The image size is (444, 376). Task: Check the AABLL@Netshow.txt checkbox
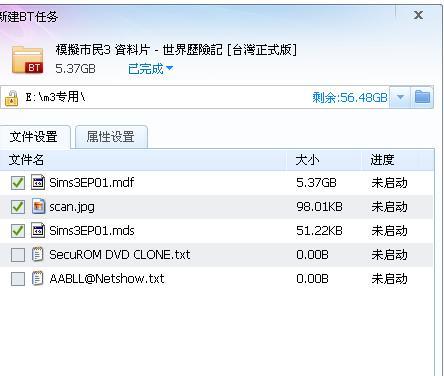click(x=18, y=279)
